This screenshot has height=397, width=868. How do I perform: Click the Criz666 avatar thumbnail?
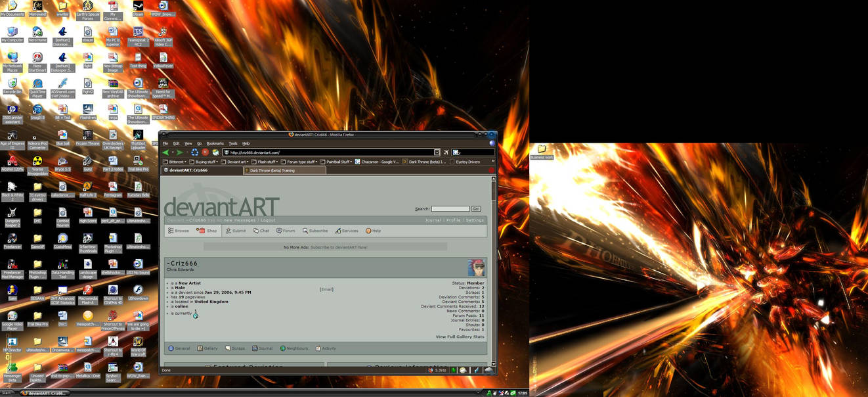point(477,268)
